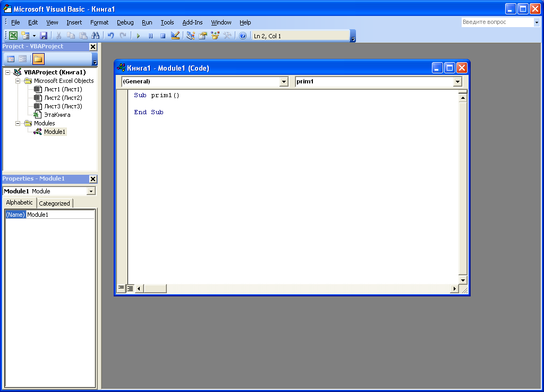Viewport: 544px width, 392px height.
Task: Open the help question box dropdown arrow
Action: click(x=537, y=22)
